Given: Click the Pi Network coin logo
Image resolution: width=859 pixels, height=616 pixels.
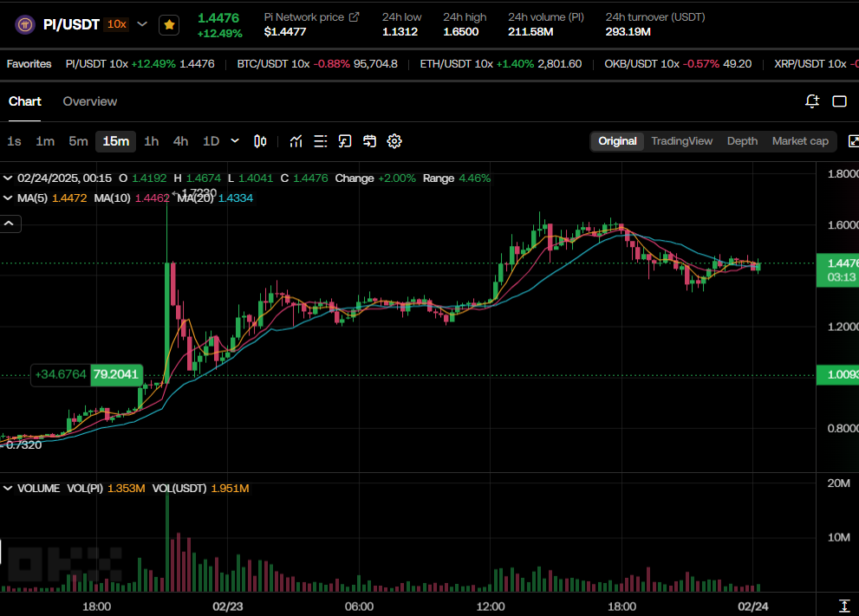Looking at the screenshot, I should coord(24,24).
